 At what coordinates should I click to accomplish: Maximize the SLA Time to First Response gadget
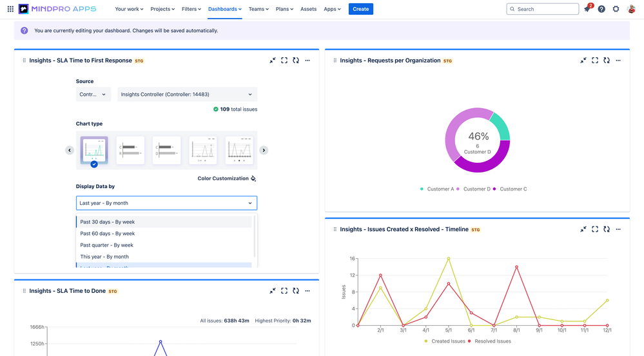pos(284,61)
